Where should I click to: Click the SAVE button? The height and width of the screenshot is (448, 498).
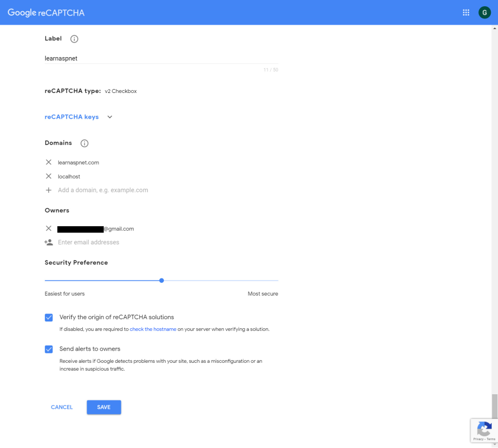coord(104,407)
